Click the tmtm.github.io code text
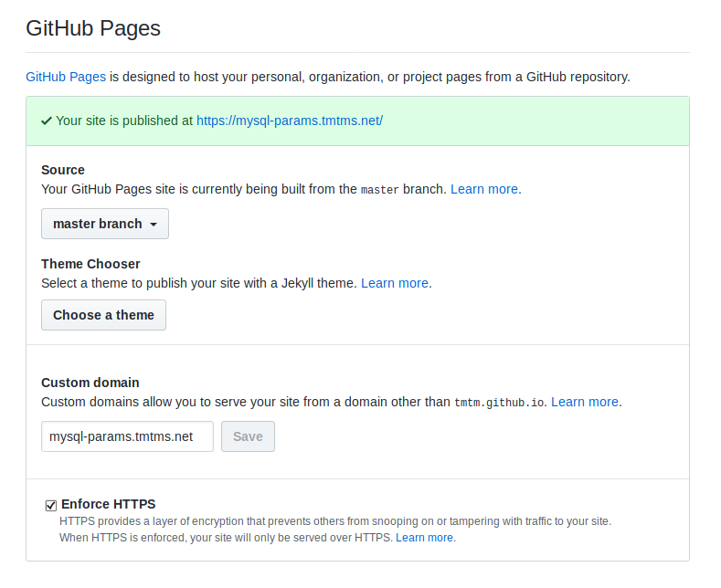 (x=499, y=403)
